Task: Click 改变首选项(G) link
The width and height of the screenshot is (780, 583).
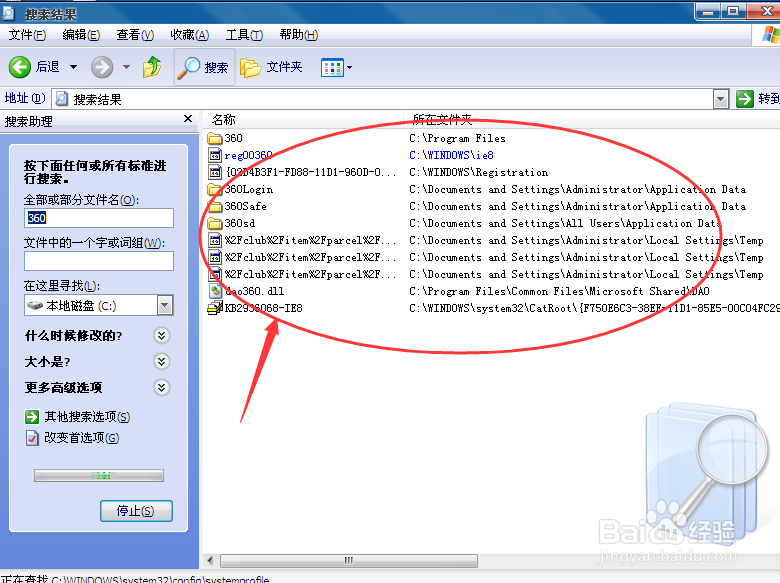Action: point(82,438)
